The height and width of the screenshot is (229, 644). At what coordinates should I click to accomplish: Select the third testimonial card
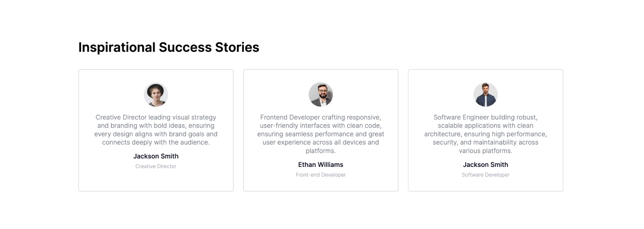pos(485,130)
